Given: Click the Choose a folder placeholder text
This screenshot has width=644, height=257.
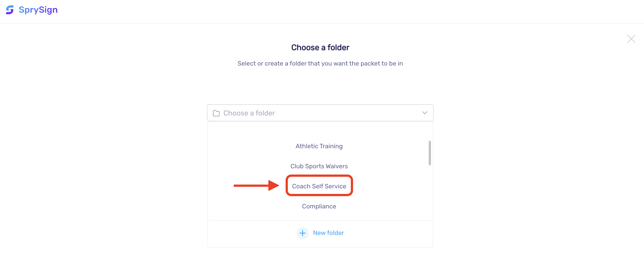Looking at the screenshot, I should click(x=249, y=113).
